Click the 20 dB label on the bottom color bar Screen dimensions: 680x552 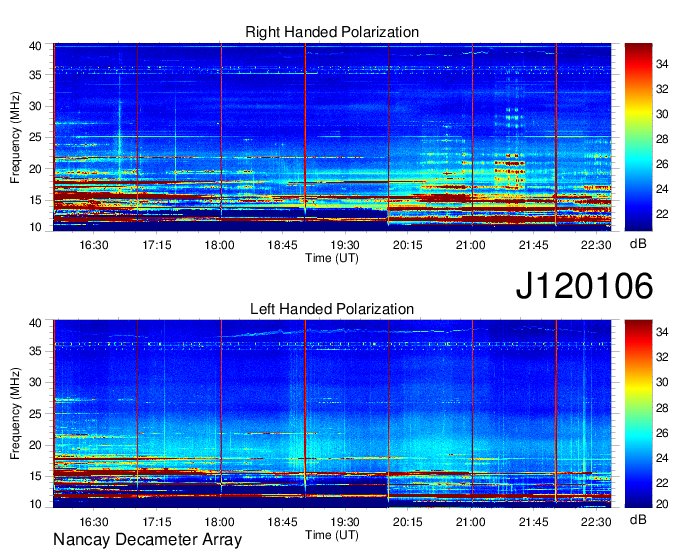click(x=662, y=503)
